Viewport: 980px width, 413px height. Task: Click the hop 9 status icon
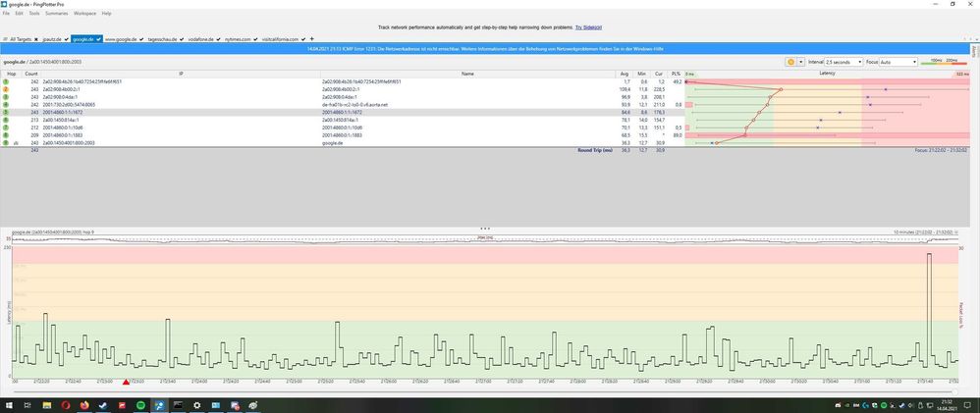pyautogui.click(x=6, y=142)
